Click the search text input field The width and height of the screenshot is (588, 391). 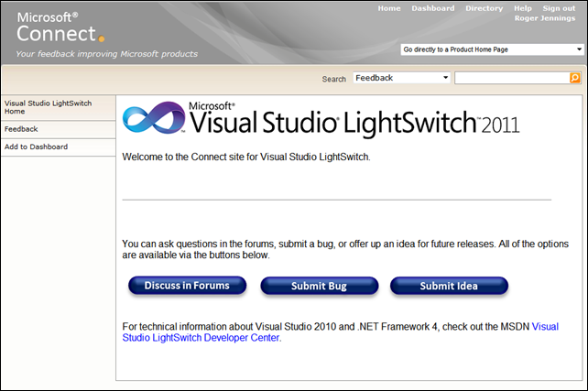[512, 78]
